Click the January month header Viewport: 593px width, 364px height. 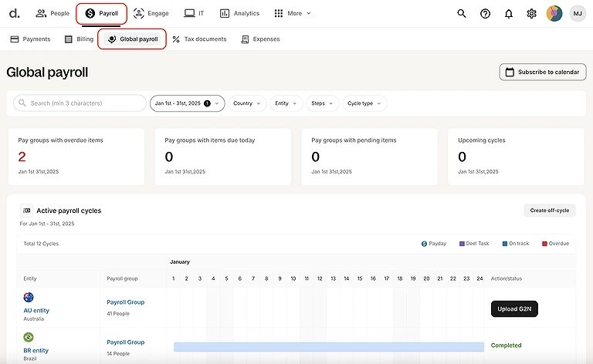click(x=180, y=261)
